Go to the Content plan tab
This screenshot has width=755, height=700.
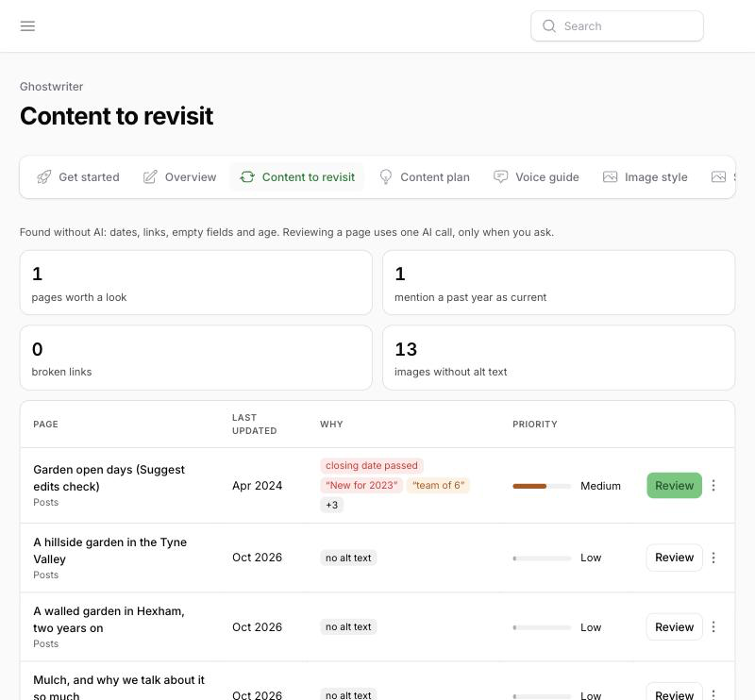point(424,177)
